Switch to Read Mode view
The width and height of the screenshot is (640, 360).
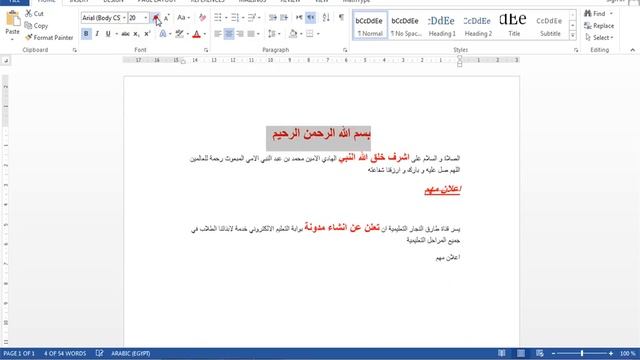(x=502, y=353)
